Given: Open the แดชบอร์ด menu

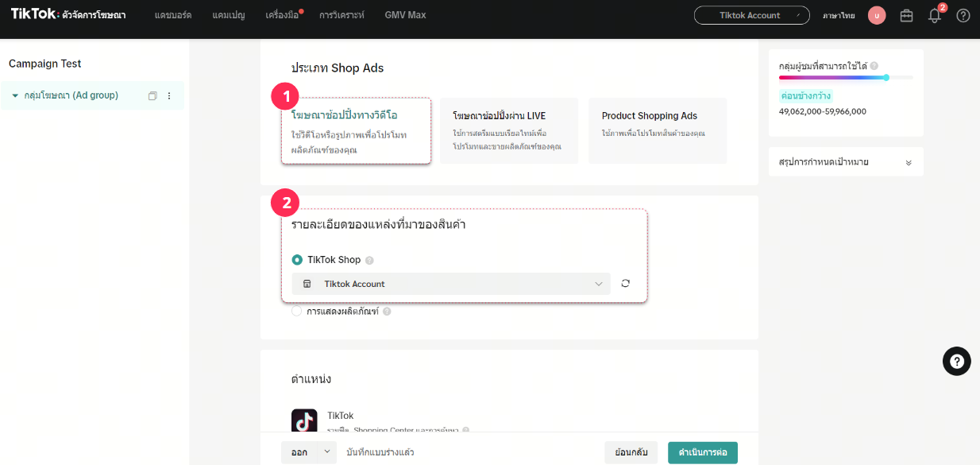Looking at the screenshot, I should coord(173,15).
